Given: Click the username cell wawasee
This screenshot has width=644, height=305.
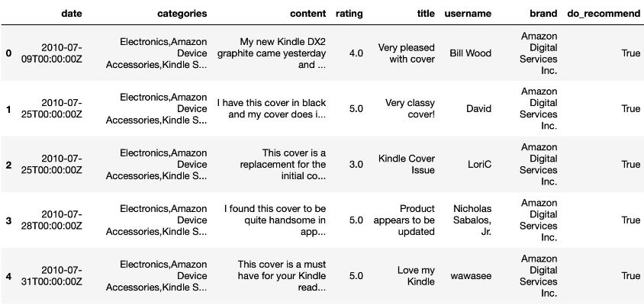Looking at the screenshot, I should click(x=471, y=275).
